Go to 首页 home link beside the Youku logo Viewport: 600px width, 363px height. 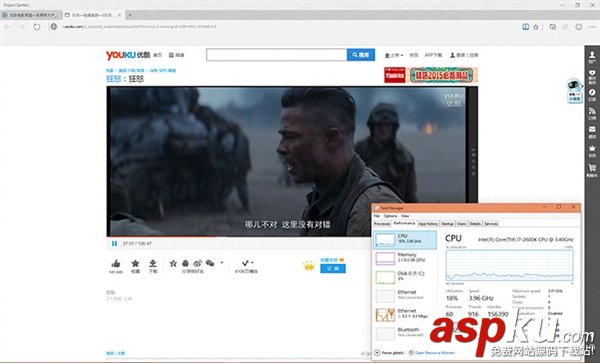pyautogui.click(x=158, y=55)
